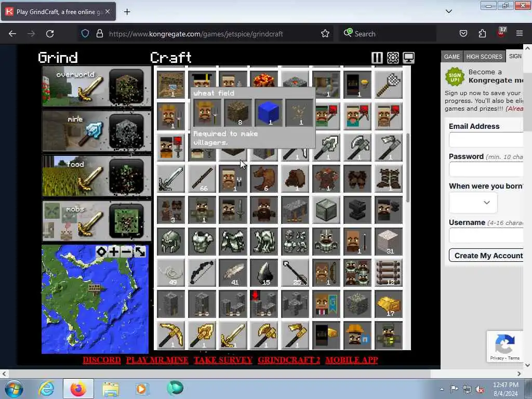Select the gold ingot showing 17
532x399 pixels.
[x=389, y=304]
